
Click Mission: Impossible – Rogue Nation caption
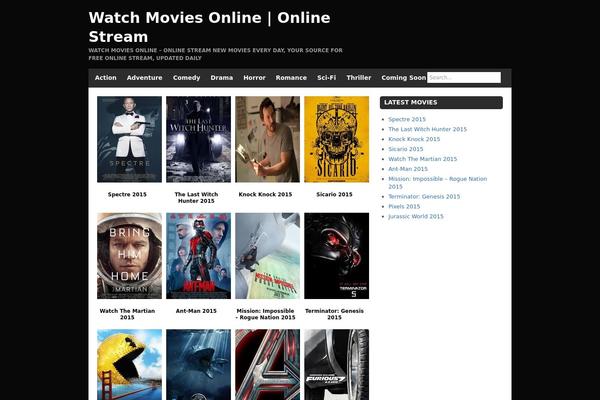(265, 314)
